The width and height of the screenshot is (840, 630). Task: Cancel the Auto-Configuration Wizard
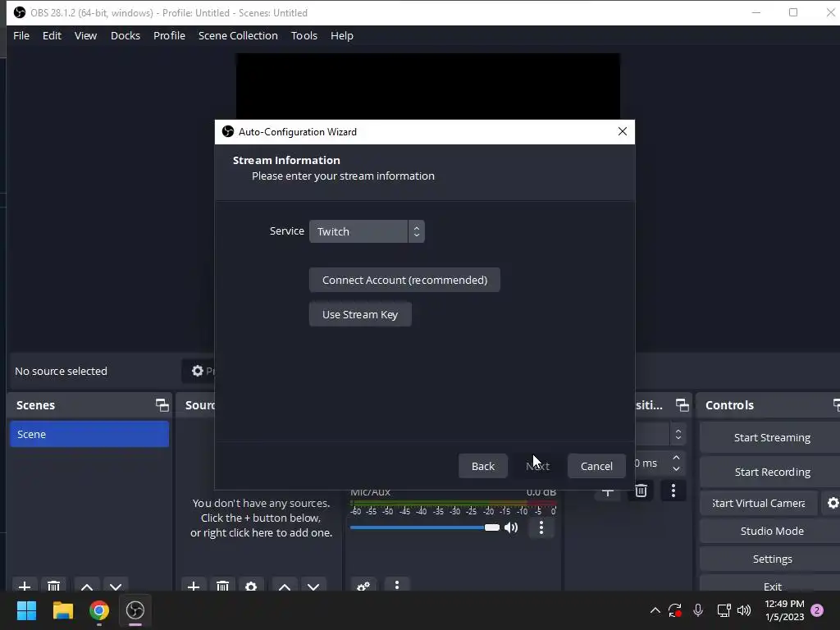596,466
